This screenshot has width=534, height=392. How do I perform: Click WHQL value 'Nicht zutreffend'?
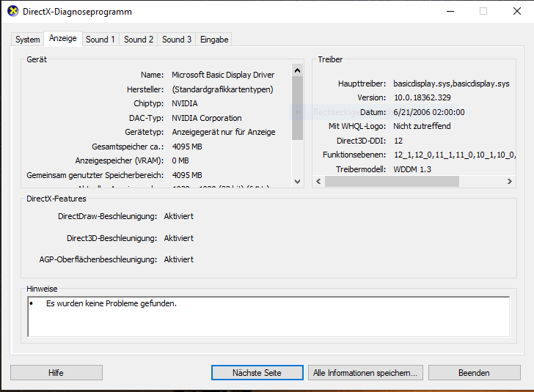pyautogui.click(x=422, y=126)
